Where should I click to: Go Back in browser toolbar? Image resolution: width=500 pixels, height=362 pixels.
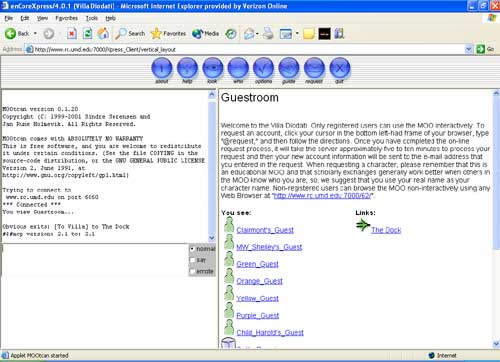17,34
